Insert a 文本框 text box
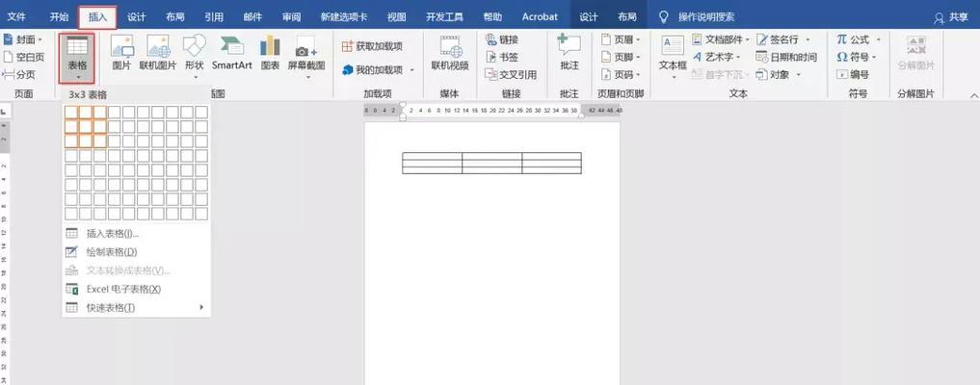The height and width of the screenshot is (385, 980). coord(674,58)
